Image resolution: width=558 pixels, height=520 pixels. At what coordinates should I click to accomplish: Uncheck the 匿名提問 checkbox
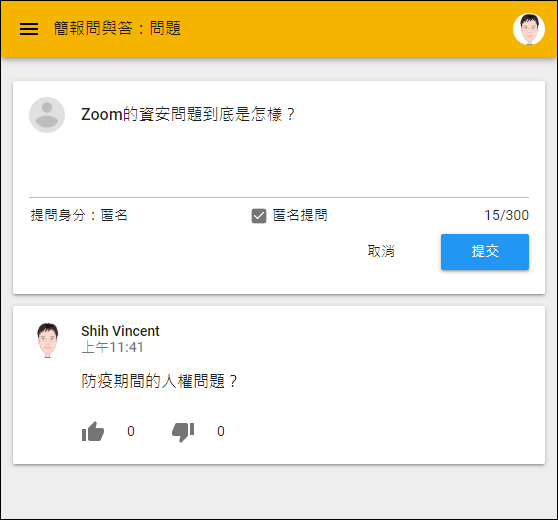click(x=259, y=216)
